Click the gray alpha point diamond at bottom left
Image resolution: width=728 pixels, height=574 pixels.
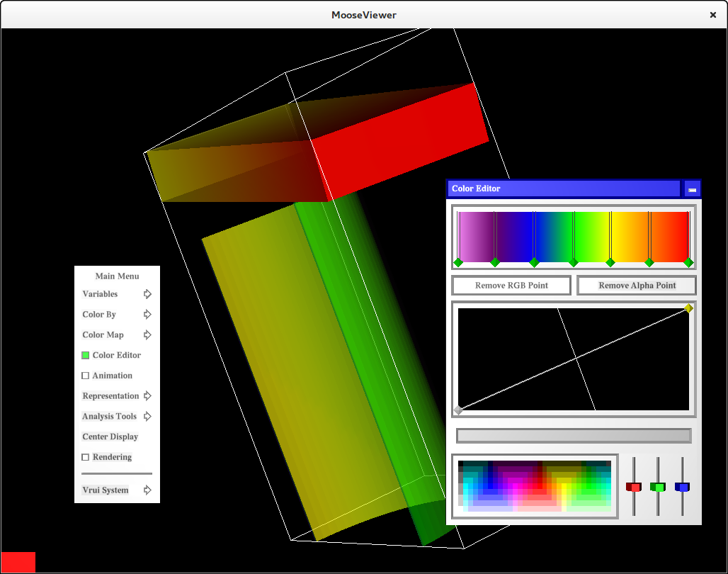coord(458,410)
